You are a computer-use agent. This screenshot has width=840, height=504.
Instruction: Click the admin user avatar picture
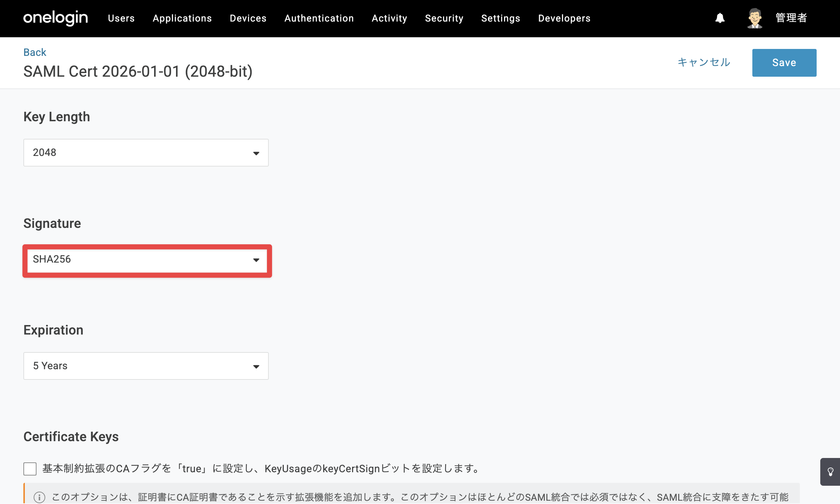[755, 18]
